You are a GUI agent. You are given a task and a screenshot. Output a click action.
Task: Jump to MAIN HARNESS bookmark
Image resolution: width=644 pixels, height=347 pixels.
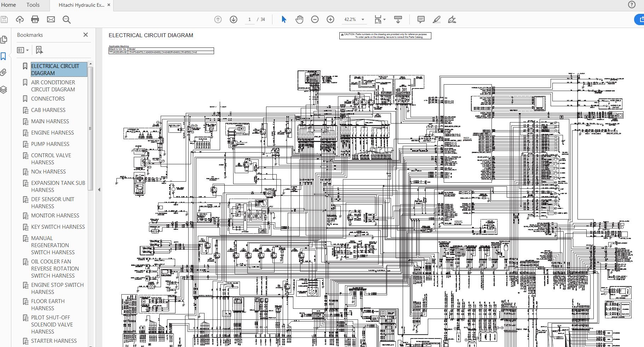(50, 121)
